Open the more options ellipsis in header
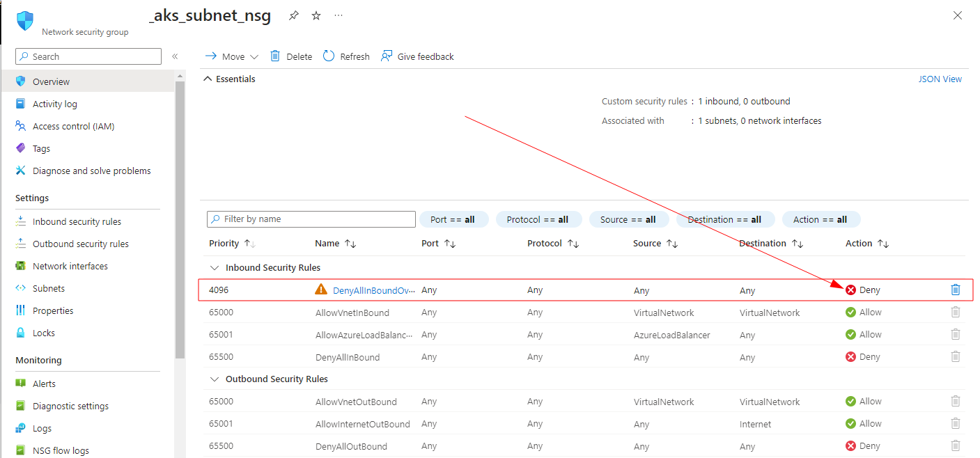The height and width of the screenshot is (458, 980). click(x=339, y=15)
